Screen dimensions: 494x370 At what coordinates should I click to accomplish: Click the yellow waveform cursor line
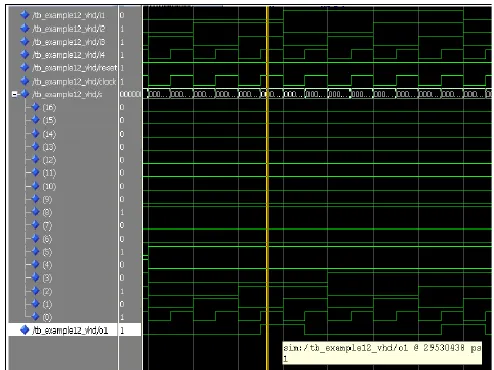(x=267, y=187)
